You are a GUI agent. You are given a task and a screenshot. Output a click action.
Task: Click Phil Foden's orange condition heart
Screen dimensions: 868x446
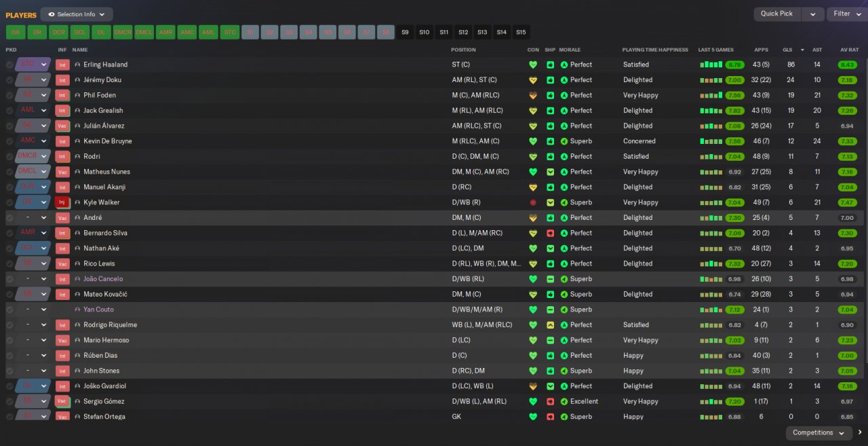(533, 95)
